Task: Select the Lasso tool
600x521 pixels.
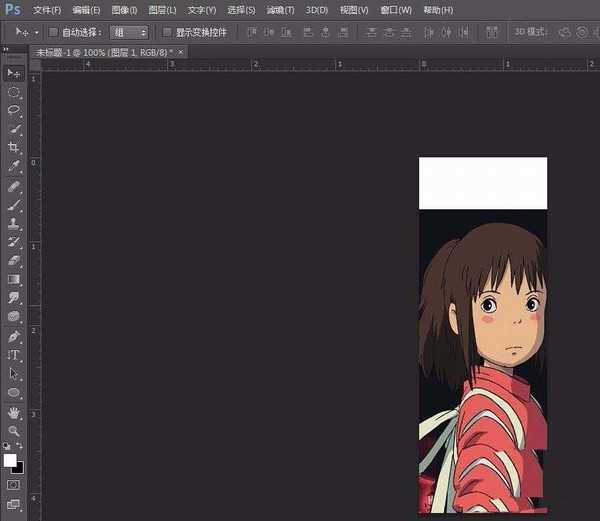Action: coord(14,110)
